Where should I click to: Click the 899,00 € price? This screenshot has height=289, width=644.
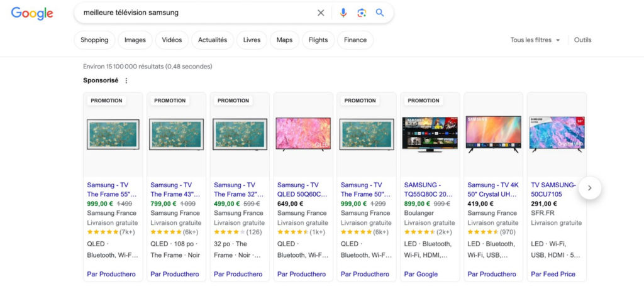tap(418, 204)
